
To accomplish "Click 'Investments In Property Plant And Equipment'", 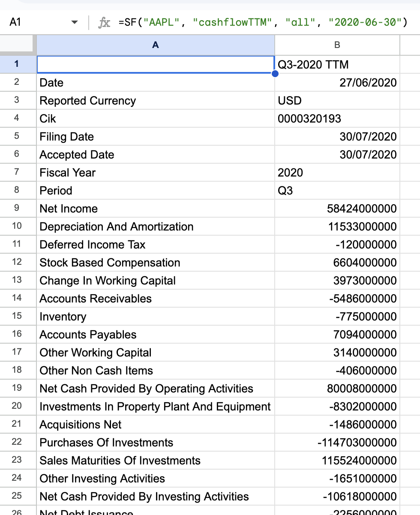I will point(156,406).
